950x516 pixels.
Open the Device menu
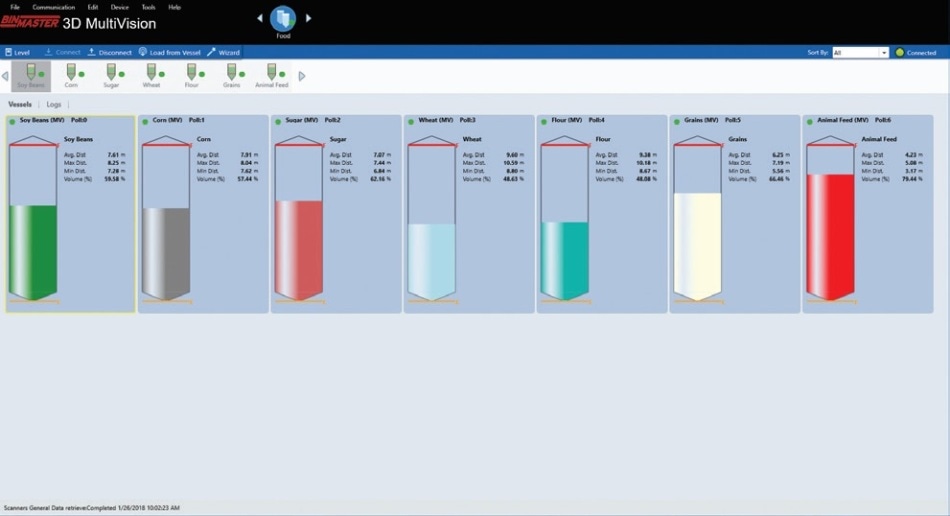pyautogui.click(x=119, y=7)
